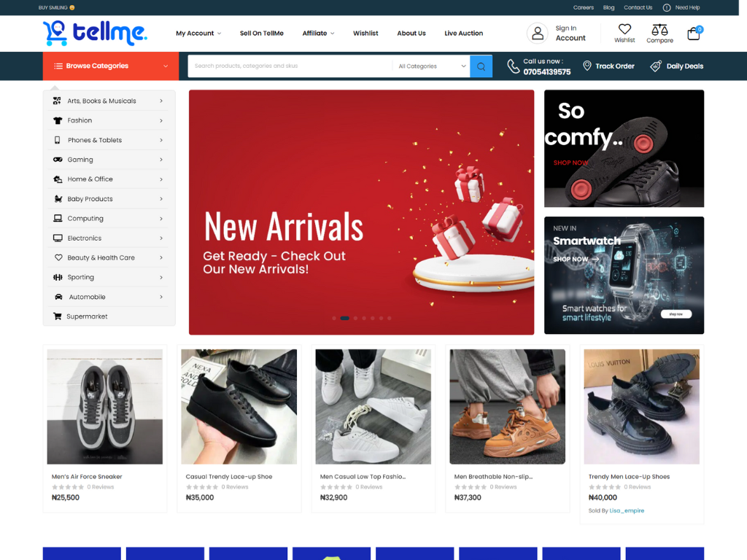Click the product search input field
This screenshot has width=747, height=560.
tap(290, 66)
